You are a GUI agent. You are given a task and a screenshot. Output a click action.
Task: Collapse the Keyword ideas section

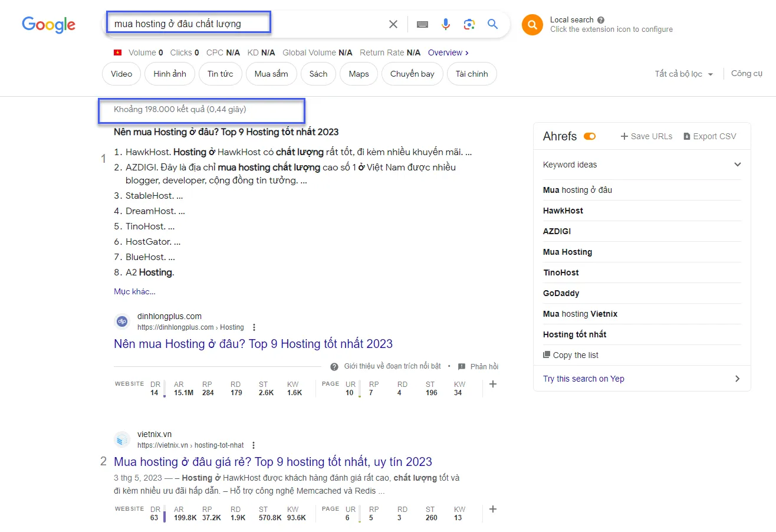coord(737,165)
